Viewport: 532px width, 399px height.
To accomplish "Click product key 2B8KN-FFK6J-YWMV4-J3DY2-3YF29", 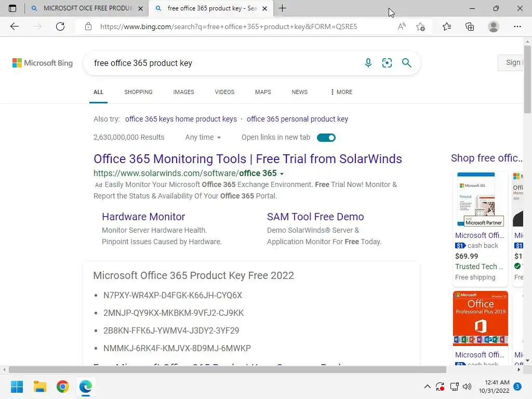I will click(x=171, y=330).
